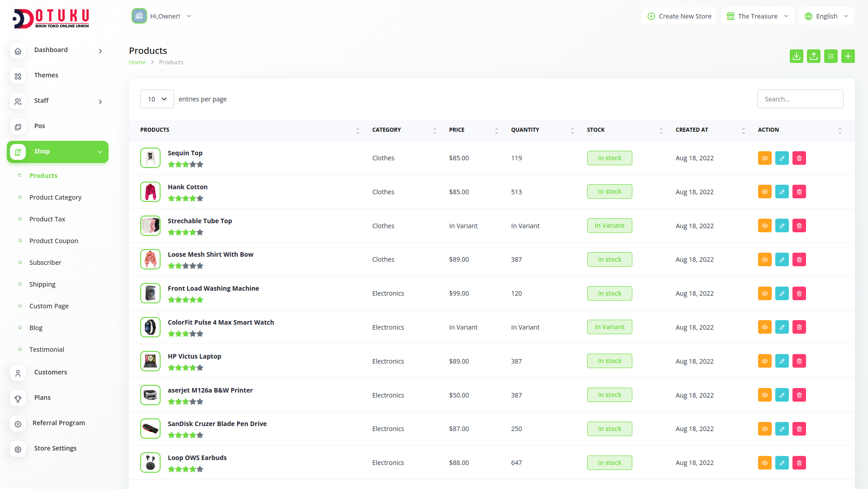The height and width of the screenshot is (489, 868).
Task: Switch to grid view icon
Action: pos(830,56)
